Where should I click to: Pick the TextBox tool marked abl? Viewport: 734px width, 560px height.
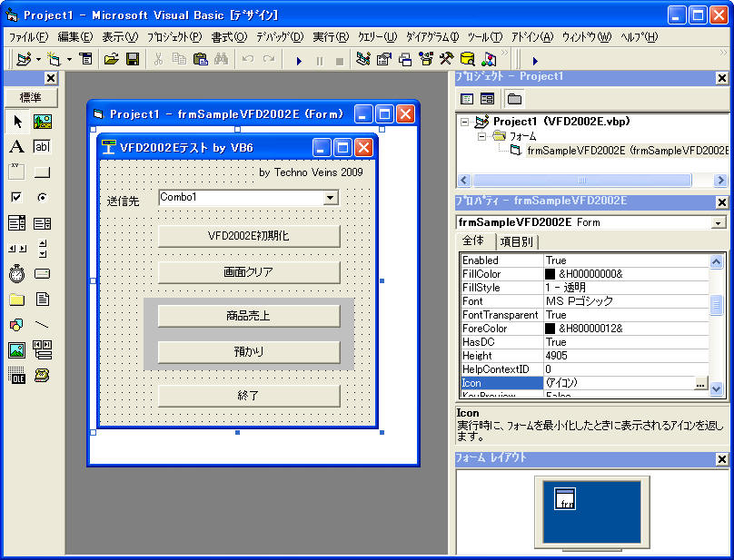(x=42, y=147)
